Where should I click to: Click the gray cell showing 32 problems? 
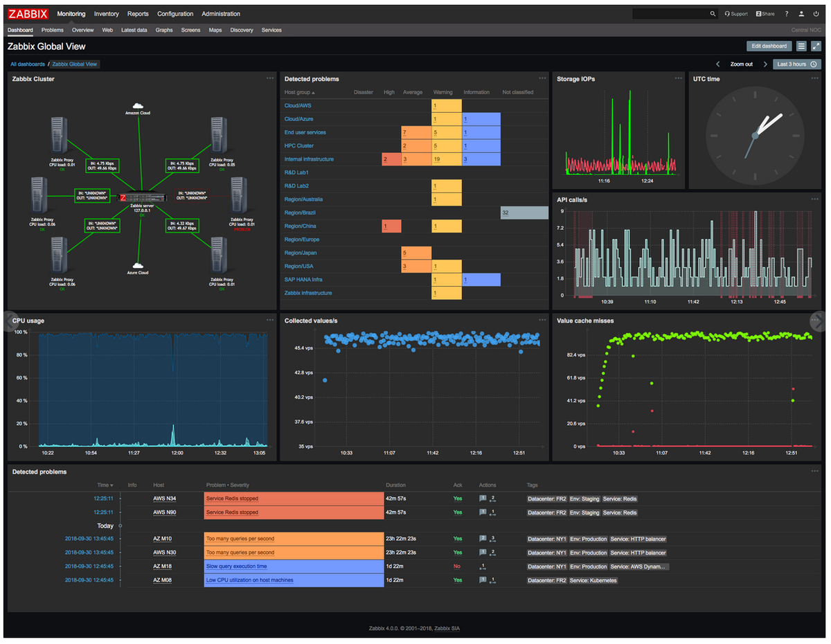[x=524, y=213]
